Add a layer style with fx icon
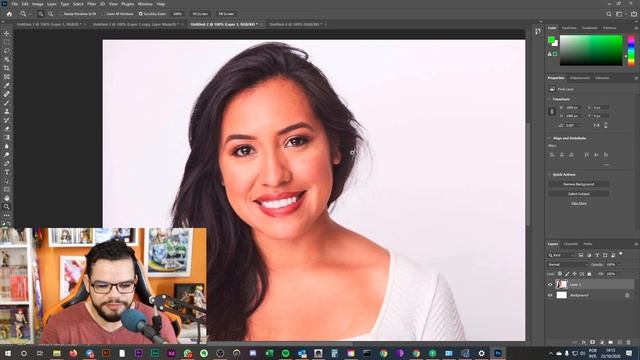The image size is (640, 360). pyautogui.click(x=584, y=342)
